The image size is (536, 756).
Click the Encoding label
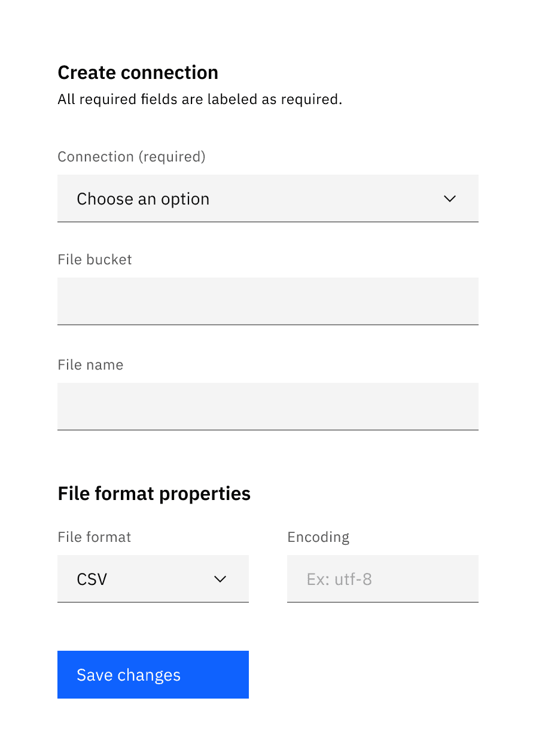tap(318, 537)
